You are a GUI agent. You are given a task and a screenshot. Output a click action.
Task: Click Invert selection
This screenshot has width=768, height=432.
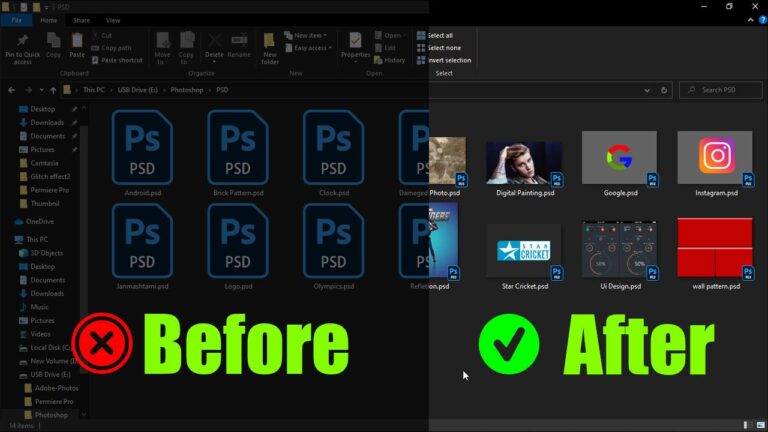tap(444, 60)
